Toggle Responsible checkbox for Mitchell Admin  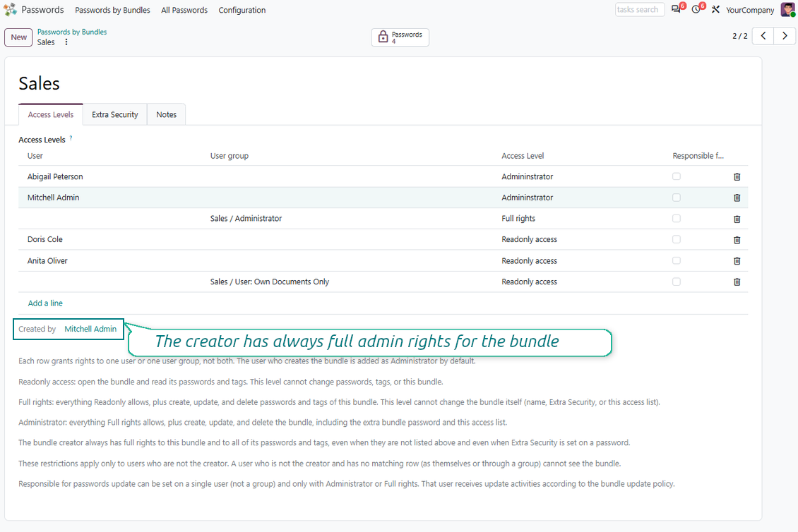pyautogui.click(x=677, y=198)
